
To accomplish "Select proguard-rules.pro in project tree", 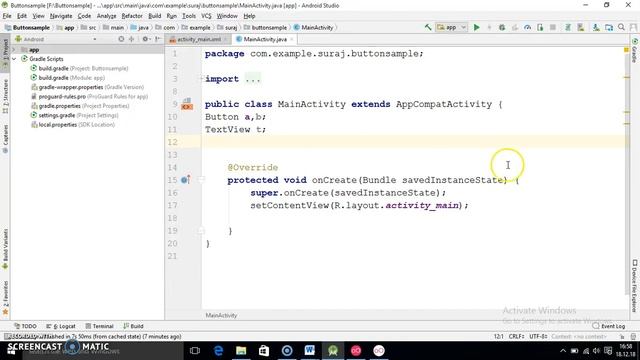I will point(89,96).
